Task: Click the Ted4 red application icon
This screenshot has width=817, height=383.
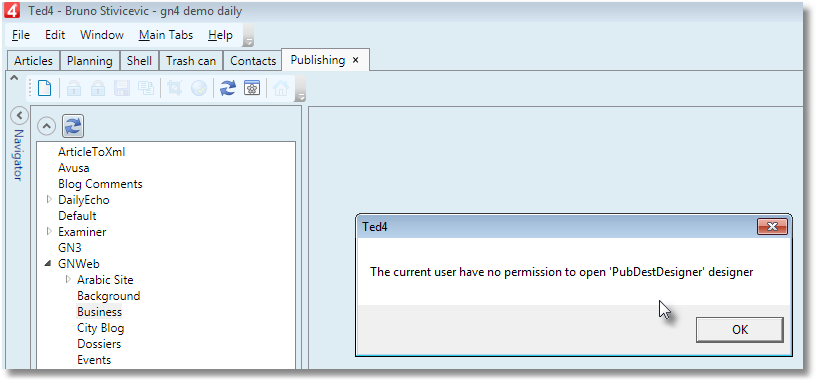Action: 11,10
